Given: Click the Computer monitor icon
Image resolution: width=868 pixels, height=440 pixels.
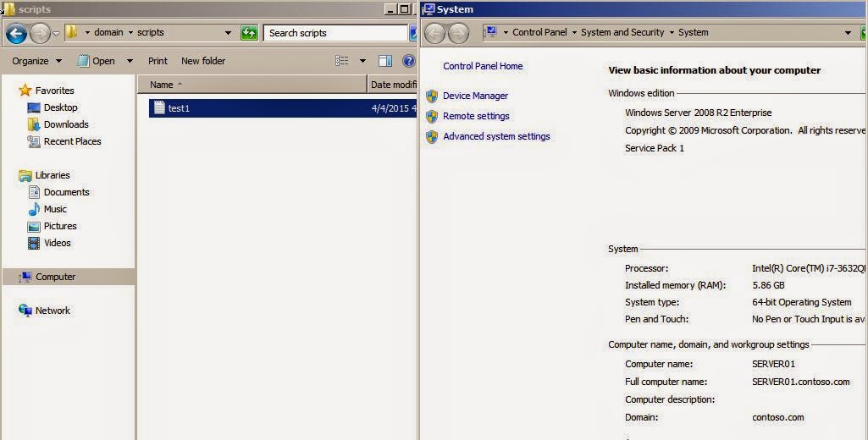Looking at the screenshot, I should pos(25,277).
